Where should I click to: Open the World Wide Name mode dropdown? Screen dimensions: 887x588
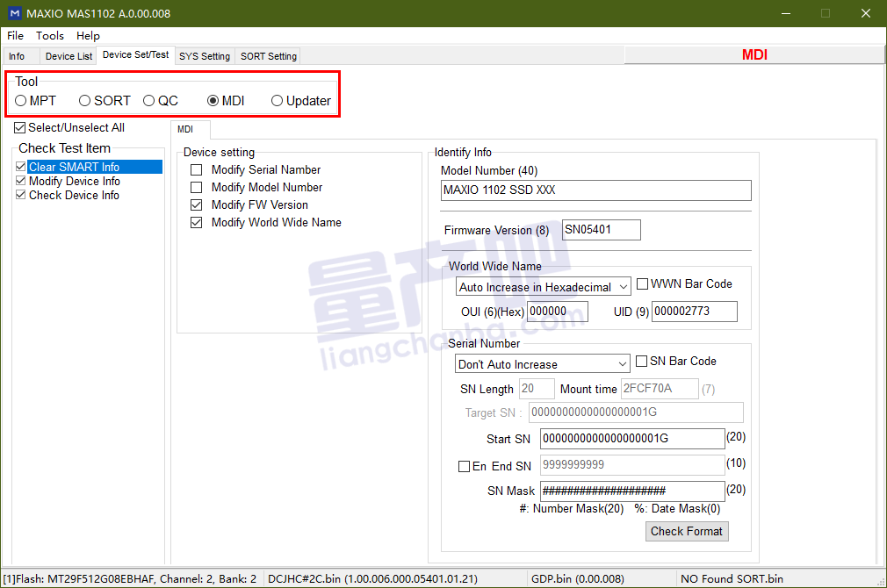point(543,287)
